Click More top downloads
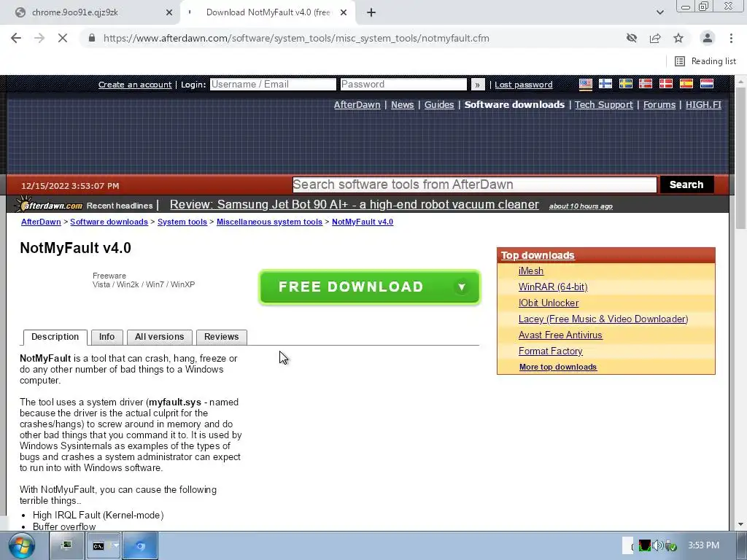747x560 pixels. point(558,367)
